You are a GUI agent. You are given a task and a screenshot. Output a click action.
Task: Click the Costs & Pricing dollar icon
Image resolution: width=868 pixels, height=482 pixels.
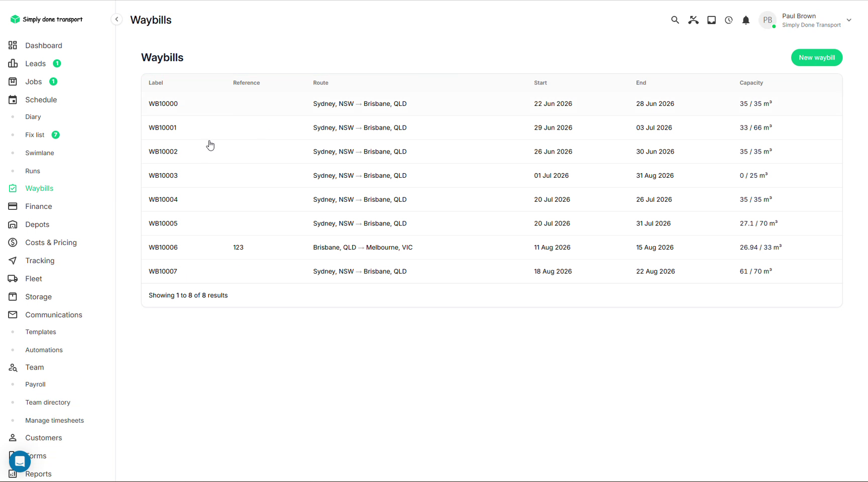click(x=13, y=243)
